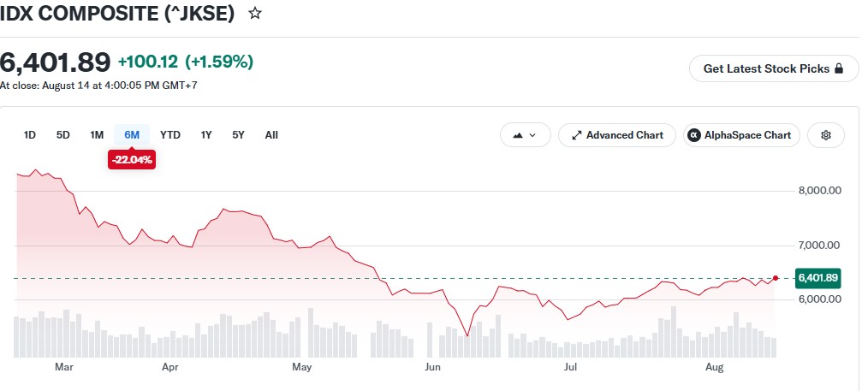Click the Jun month label
The width and height of the screenshot is (868, 391).
click(432, 367)
